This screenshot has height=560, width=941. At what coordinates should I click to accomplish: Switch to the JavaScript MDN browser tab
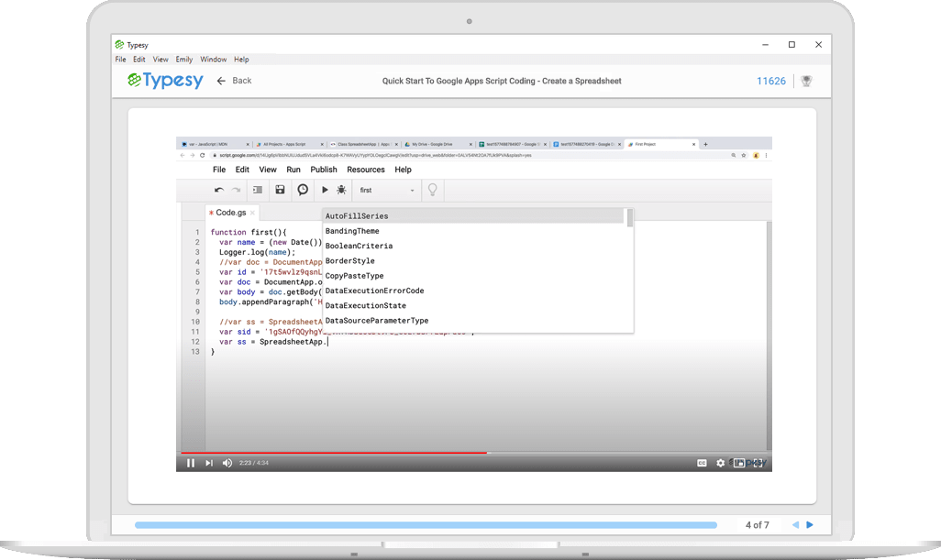tap(215, 145)
